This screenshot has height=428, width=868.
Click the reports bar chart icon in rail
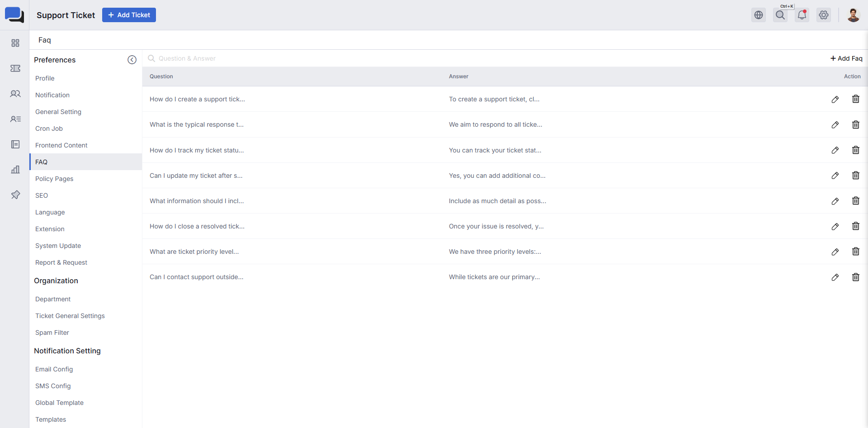pos(15,170)
